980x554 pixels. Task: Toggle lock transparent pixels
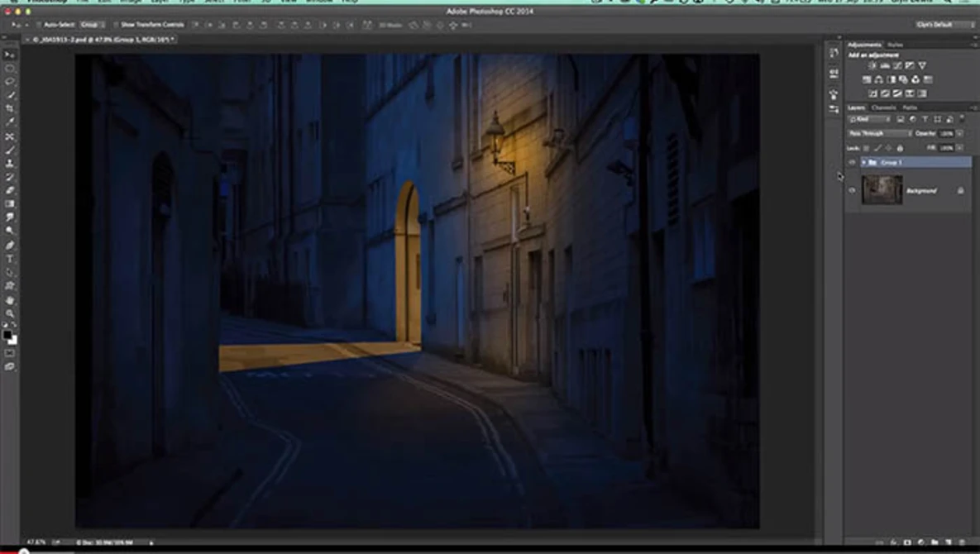tap(866, 148)
